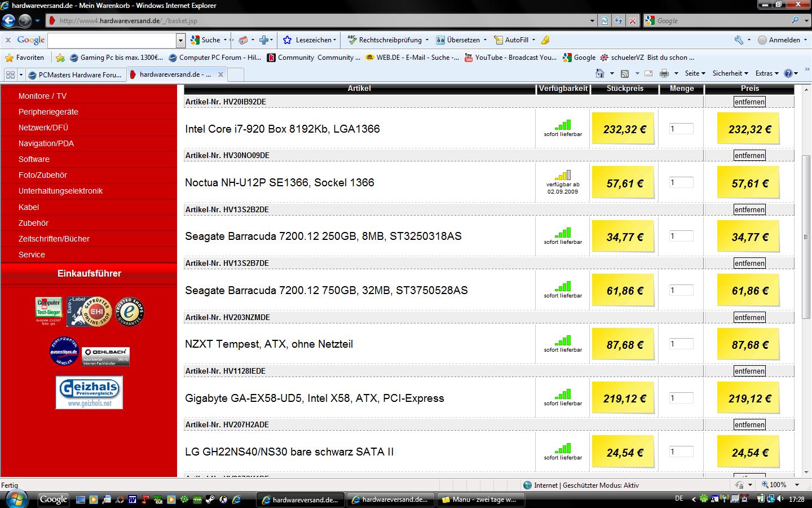The image size is (812, 508).
Task: Click the Geizhals Preisvergleich logo
Action: [89, 392]
